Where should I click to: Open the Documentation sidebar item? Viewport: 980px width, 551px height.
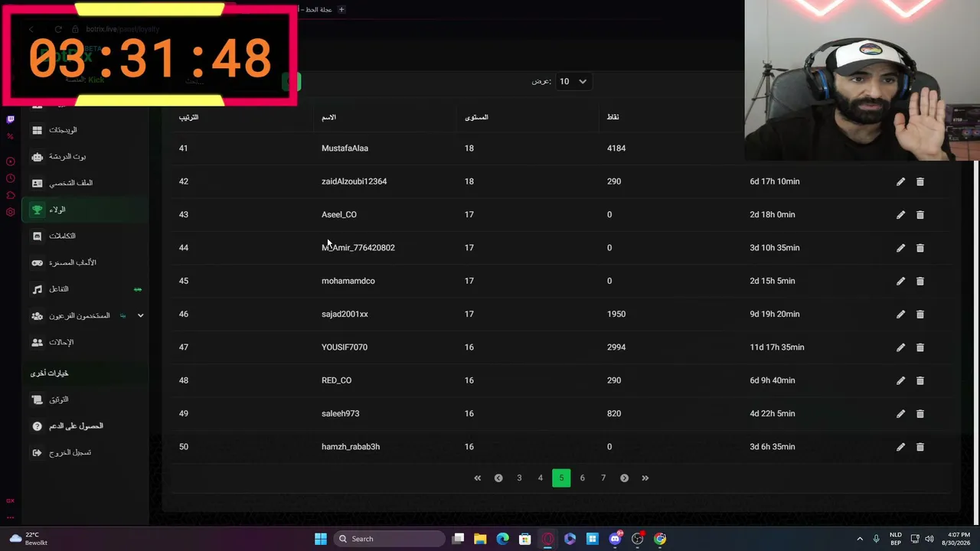coord(84,399)
